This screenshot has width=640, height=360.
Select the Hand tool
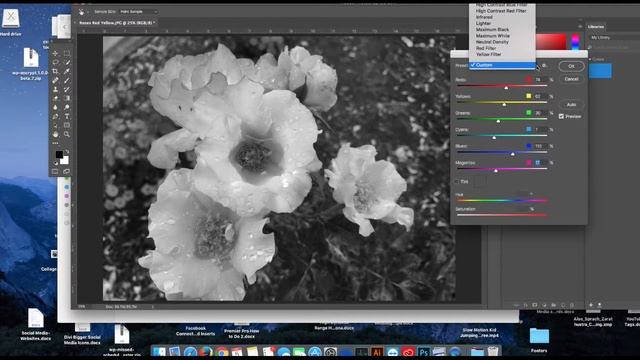pyautogui.click(x=55, y=134)
